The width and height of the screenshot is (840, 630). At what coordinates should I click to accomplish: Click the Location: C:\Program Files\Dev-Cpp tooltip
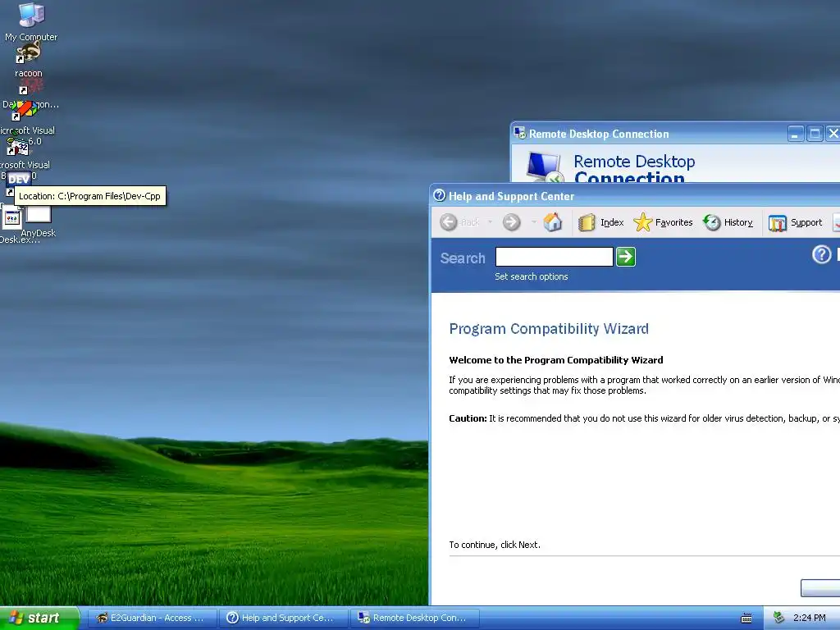click(90, 196)
